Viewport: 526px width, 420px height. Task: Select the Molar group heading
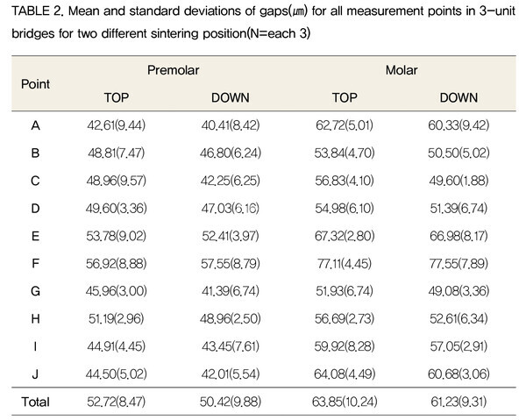click(402, 70)
